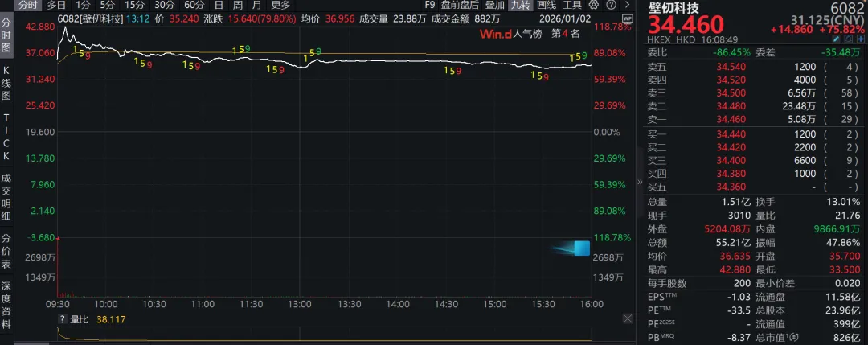Close the 量比 indicator panel with X

tap(627, 318)
